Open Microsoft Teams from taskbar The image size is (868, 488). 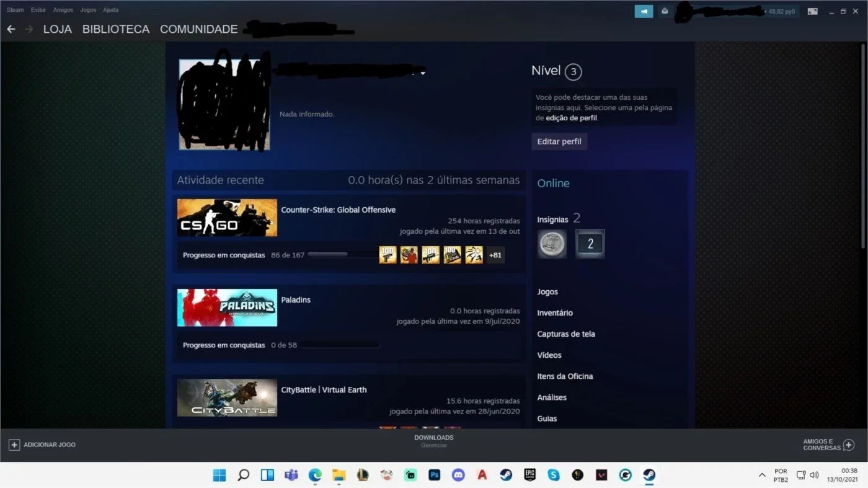click(x=291, y=475)
